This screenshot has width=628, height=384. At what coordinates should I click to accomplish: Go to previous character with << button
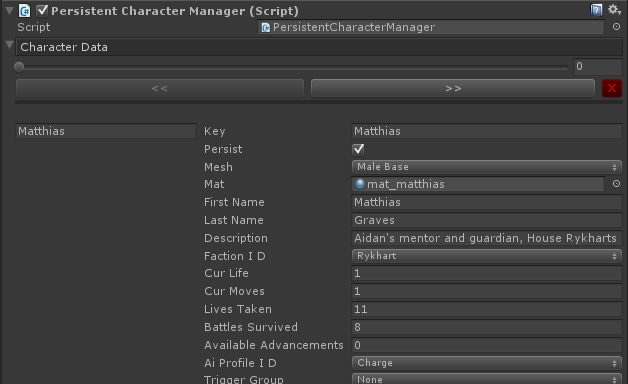click(x=160, y=88)
